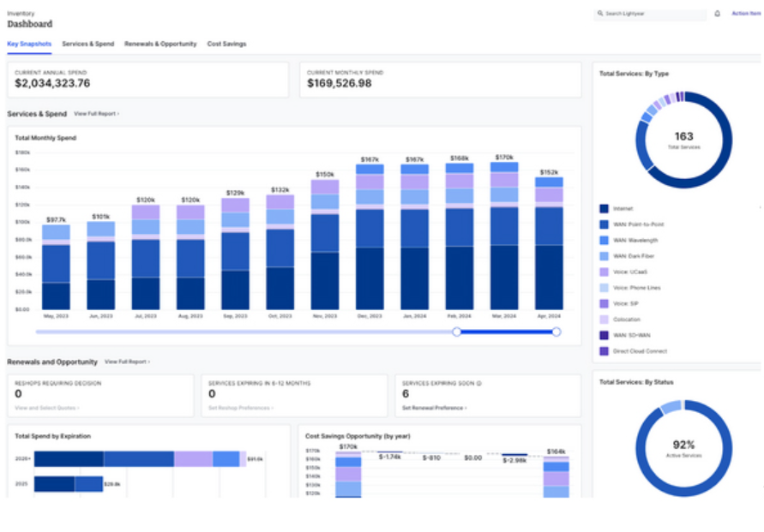Click the Inventory breadcrumb label
Image resolution: width=764 pixels, height=532 pixels.
click(21, 14)
